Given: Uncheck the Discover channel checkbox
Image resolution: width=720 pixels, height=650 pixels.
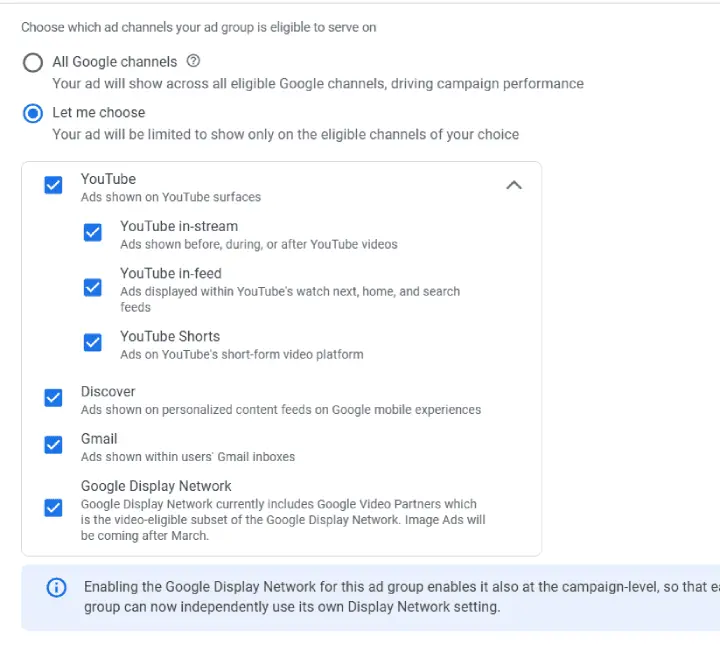Looking at the screenshot, I should [x=54, y=398].
